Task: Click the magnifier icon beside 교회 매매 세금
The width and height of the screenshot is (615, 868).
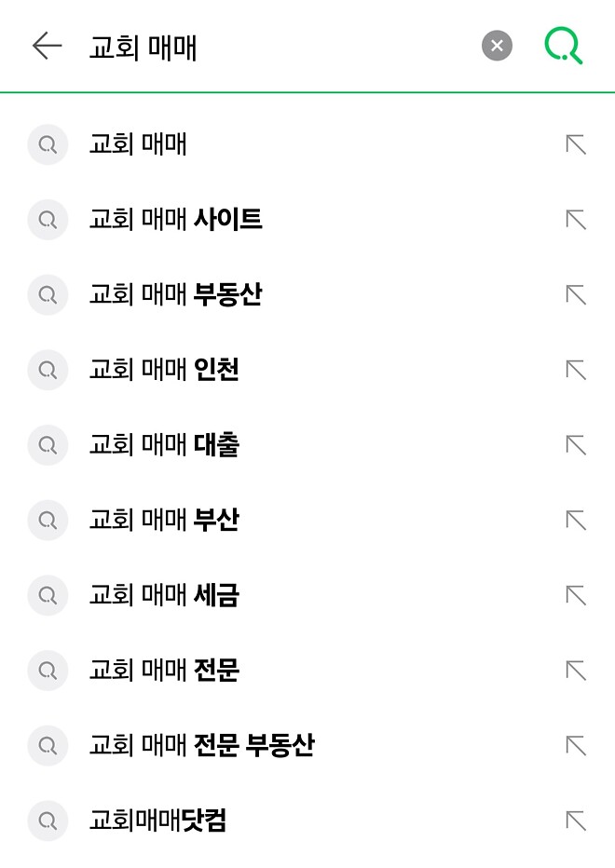Action: pyautogui.click(x=48, y=595)
